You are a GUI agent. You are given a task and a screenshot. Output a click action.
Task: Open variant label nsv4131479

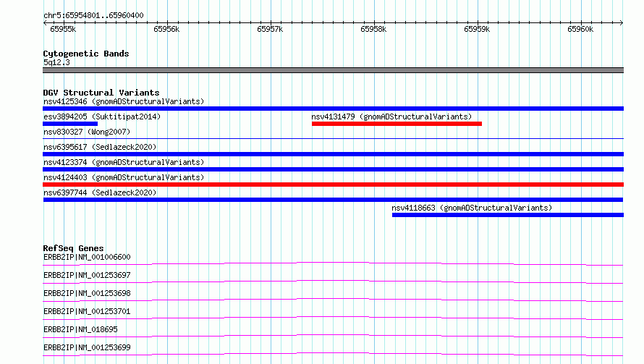pos(391,117)
